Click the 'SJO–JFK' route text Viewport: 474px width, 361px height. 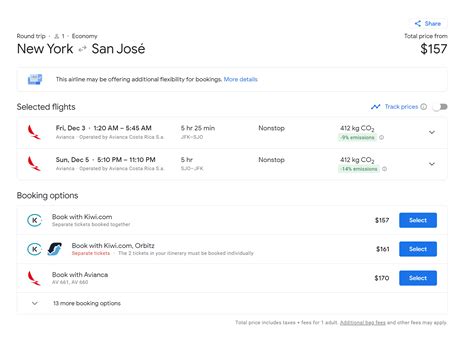[x=192, y=169]
